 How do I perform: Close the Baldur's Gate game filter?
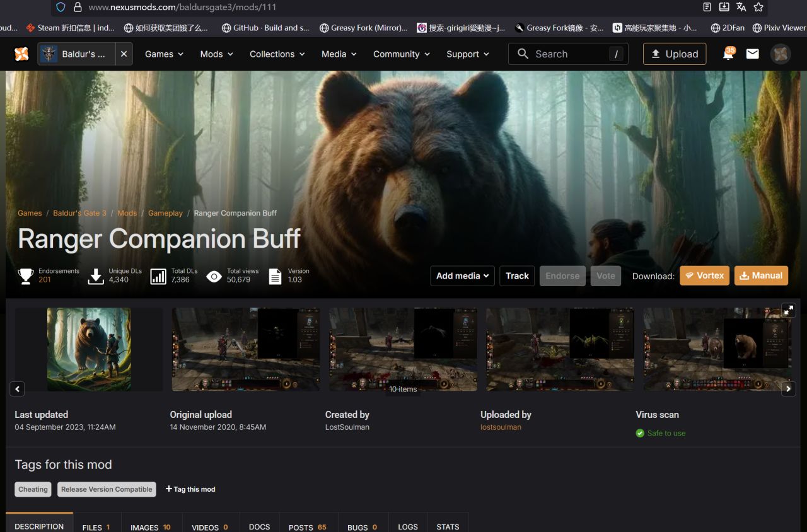pos(124,54)
